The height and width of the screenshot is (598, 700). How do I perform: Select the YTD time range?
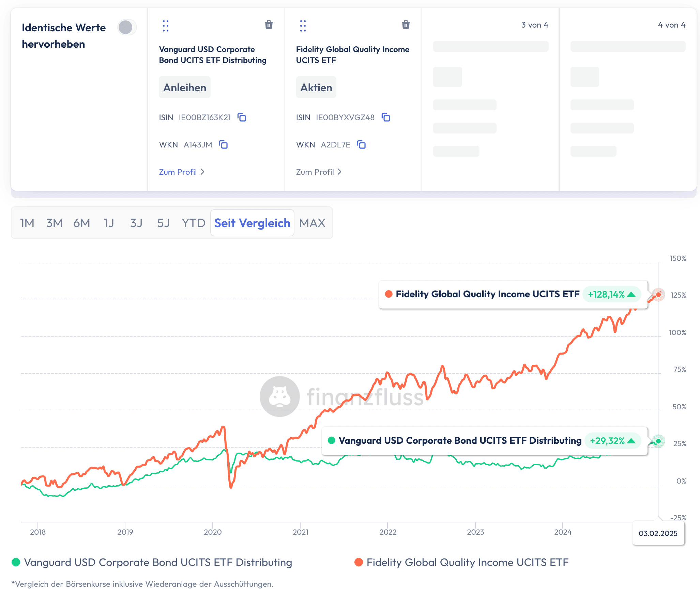[x=194, y=223]
